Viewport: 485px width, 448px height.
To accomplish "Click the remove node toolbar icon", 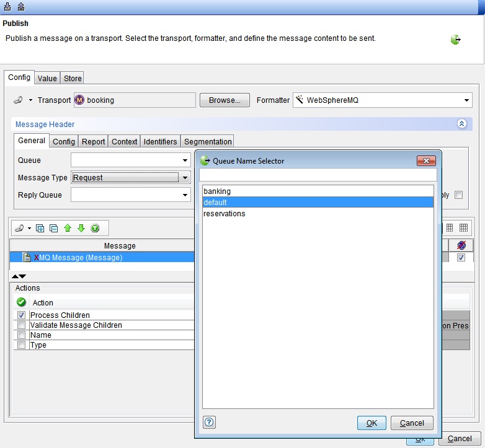I will [54, 228].
